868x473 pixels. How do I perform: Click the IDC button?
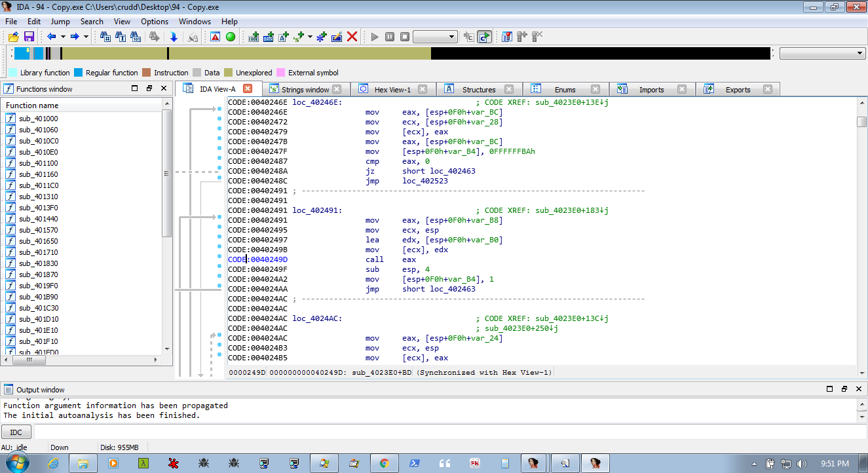(x=16, y=432)
